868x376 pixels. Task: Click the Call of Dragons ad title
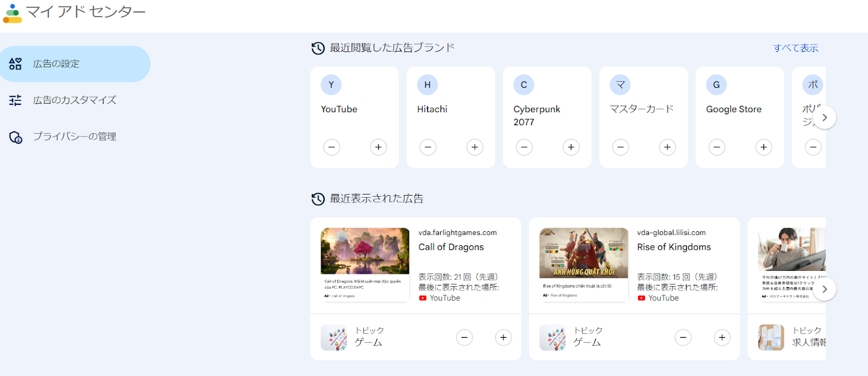tap(451, 247)
